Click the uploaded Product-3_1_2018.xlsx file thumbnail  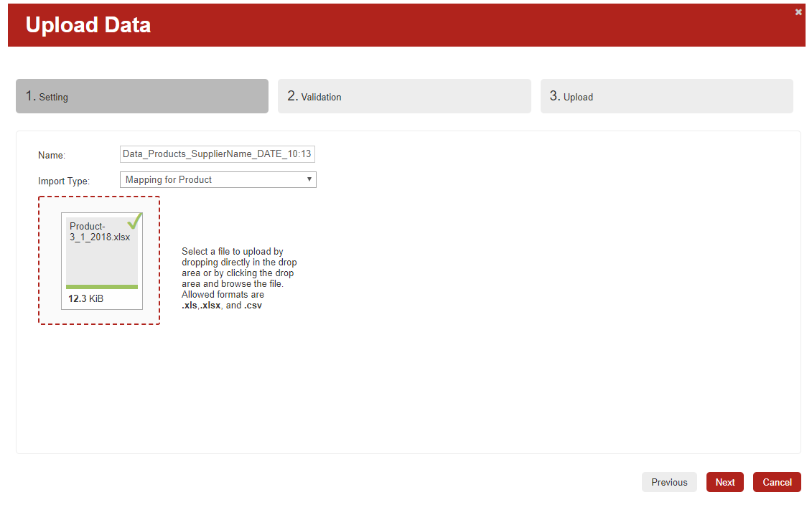coord(102,261)
